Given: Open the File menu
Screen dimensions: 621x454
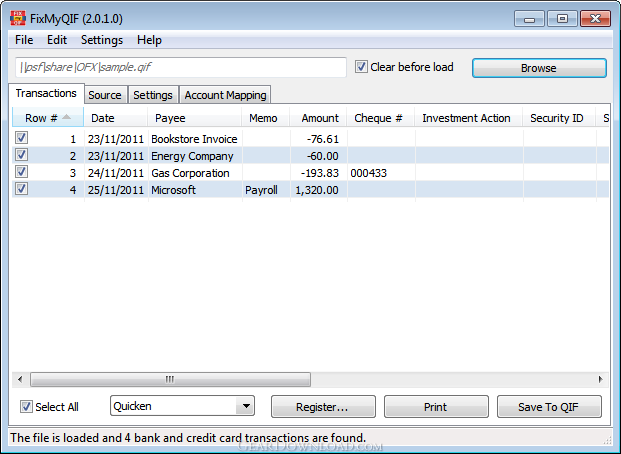Looking at the screenshot, I should pos(24,40).
